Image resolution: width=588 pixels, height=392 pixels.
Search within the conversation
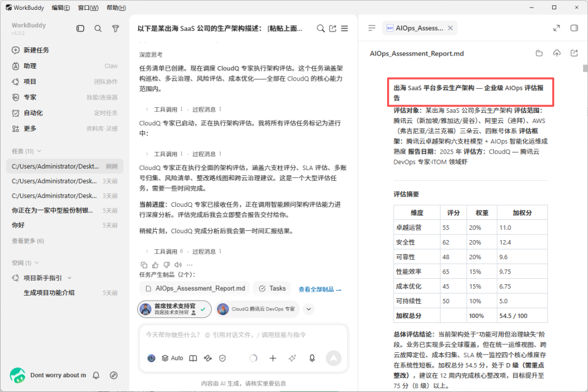321,28
